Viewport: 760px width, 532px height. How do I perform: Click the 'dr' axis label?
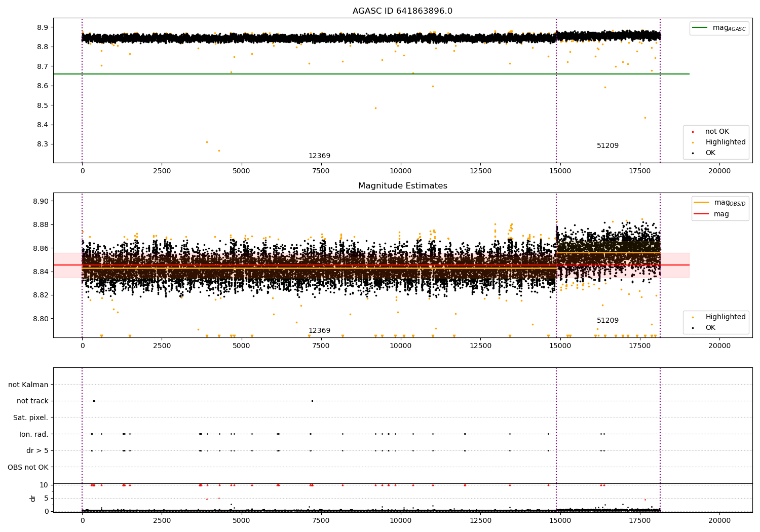pos(33,498)
